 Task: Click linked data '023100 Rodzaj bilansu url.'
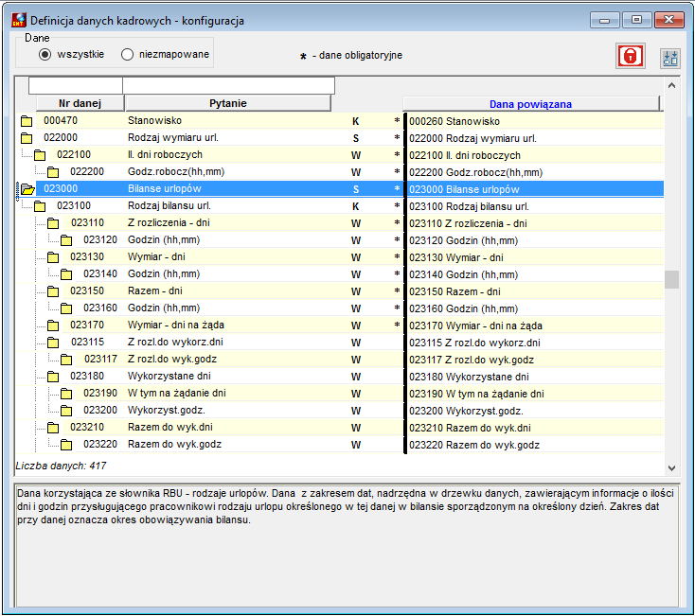(x=469, y=207)
